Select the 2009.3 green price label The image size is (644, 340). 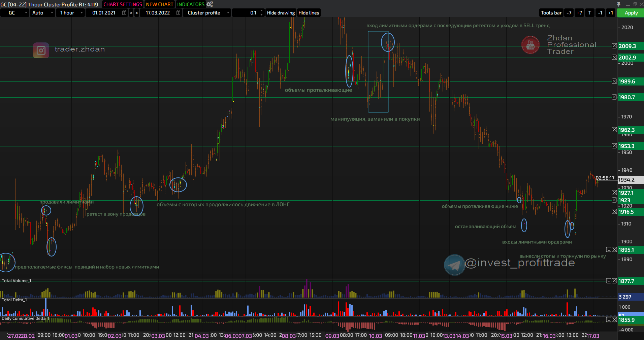[x=631, y=46]
